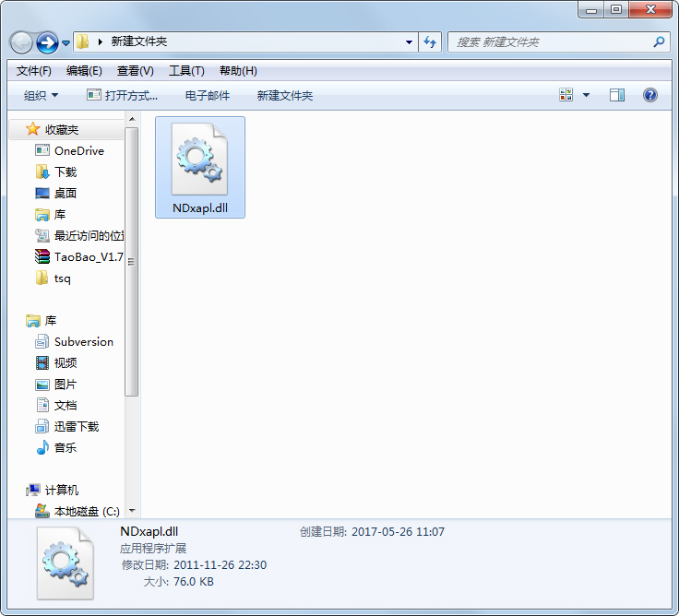Click navigation pane scroll up arrow
This screenshot has height=616, width=679.
point(132,119)
